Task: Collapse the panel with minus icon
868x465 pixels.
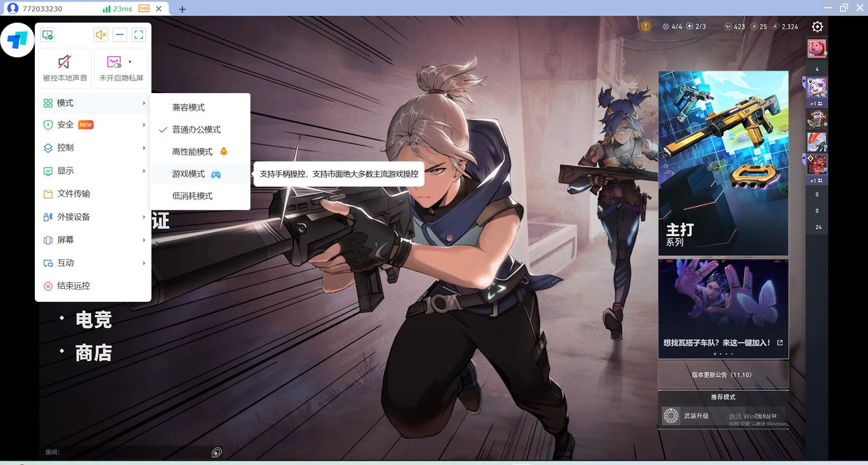Action: [119, 35]
